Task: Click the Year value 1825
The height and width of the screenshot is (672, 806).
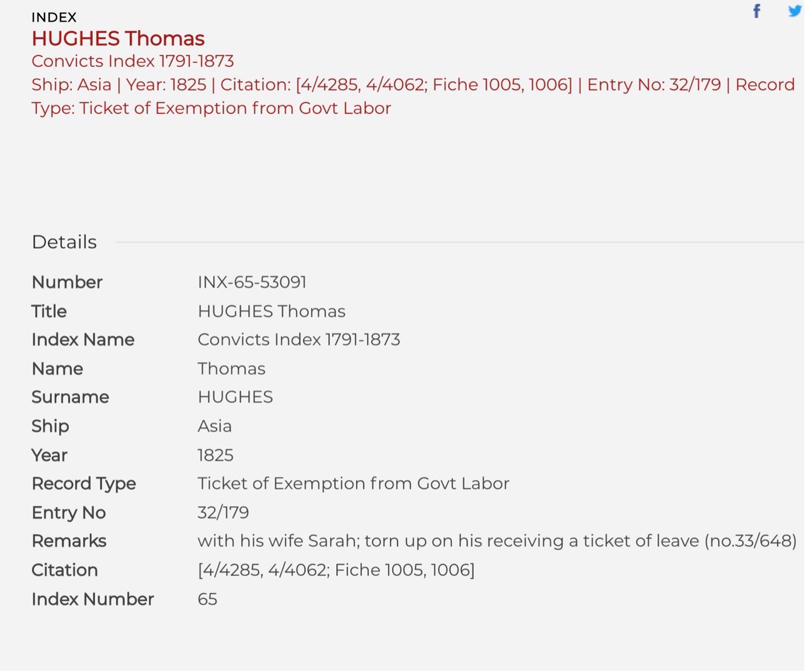Action: point(215,455)
